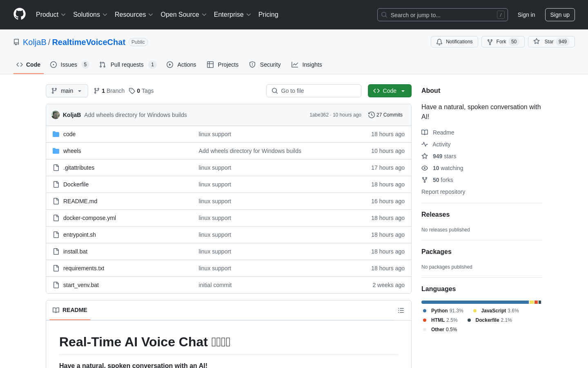Click the JavaScript language entry
The height and width of the screenshot is (368, 588).
point(496,311)
